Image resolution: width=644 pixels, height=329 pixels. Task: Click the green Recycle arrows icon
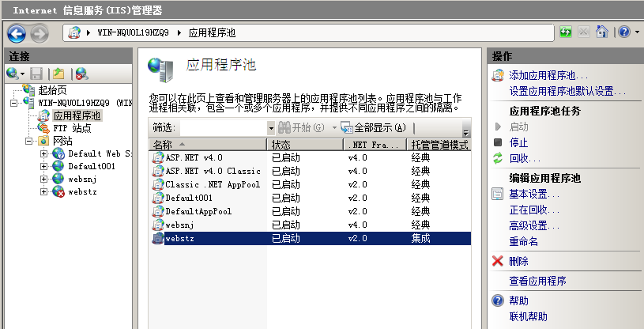(498, 158)
